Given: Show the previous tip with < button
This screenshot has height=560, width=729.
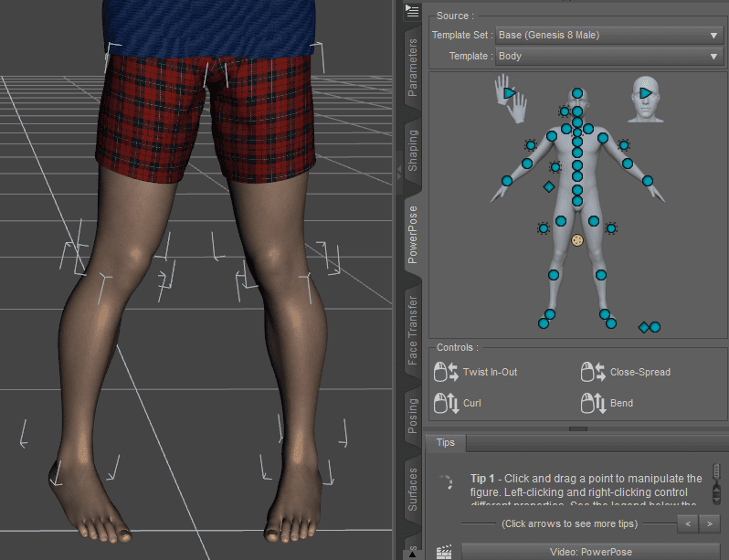Looking at the screenshot, I should [x=688, y=523].
